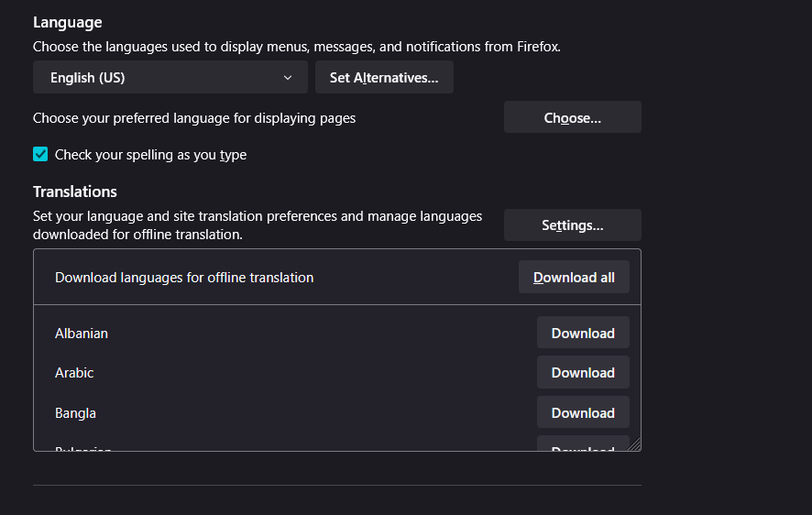Viewport: 812px width, 515px height.
Task: Download the Arabic language
Action: (583, 373)
